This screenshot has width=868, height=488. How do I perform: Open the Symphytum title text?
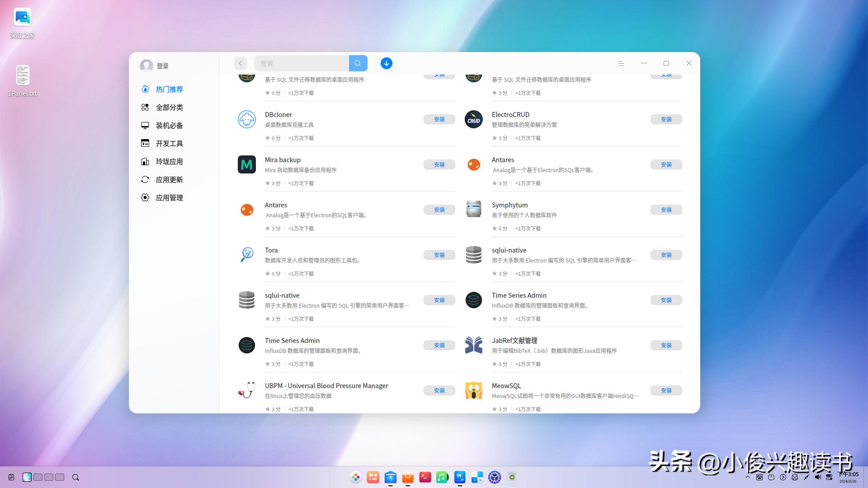point(509,205)
